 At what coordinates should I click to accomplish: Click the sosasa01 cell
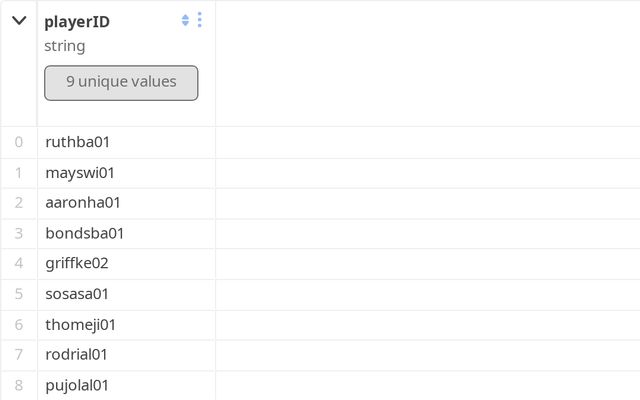tap(77, 294)
